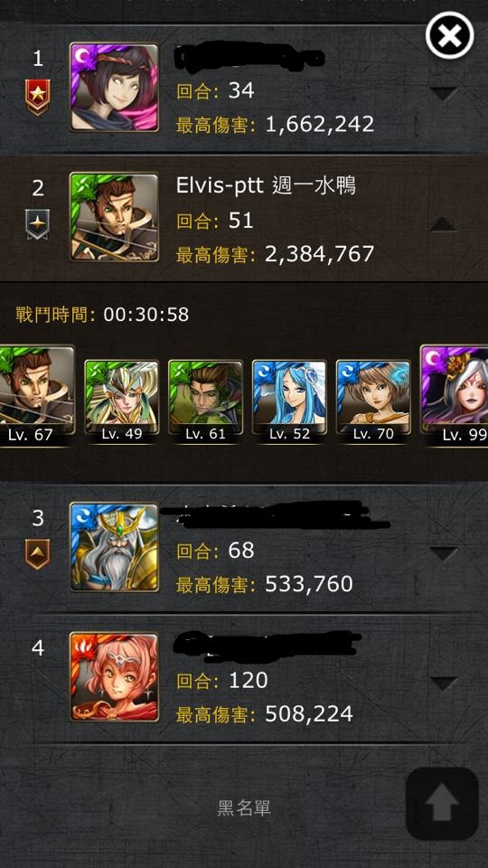The image size is (488, 868).
Task: Tap Elvis-ptt's green archer leader avatar
Action: click(x=114, y=216)
